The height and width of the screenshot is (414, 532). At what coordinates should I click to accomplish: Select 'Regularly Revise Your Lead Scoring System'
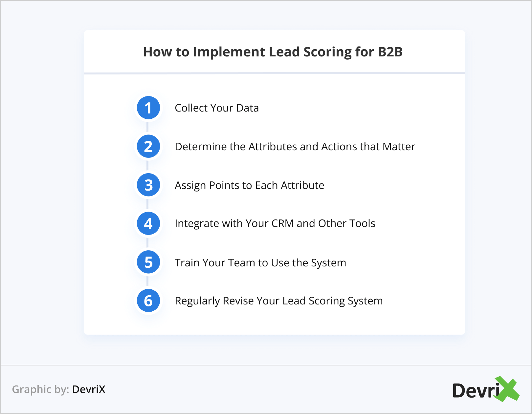[x=278, y=301]
